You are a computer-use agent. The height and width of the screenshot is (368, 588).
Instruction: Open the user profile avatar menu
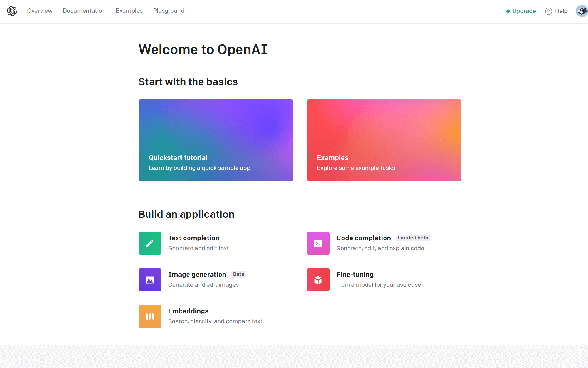581,11
